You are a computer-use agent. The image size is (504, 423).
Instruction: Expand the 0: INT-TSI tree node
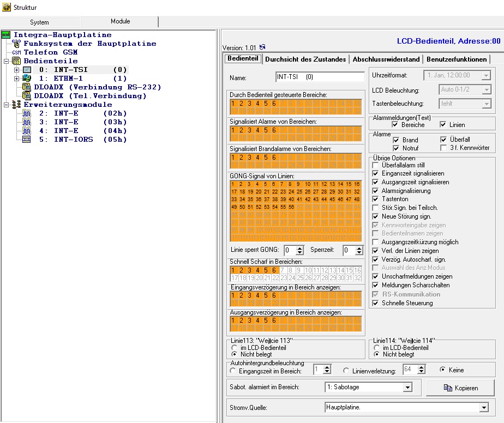(x=16, y=70)
